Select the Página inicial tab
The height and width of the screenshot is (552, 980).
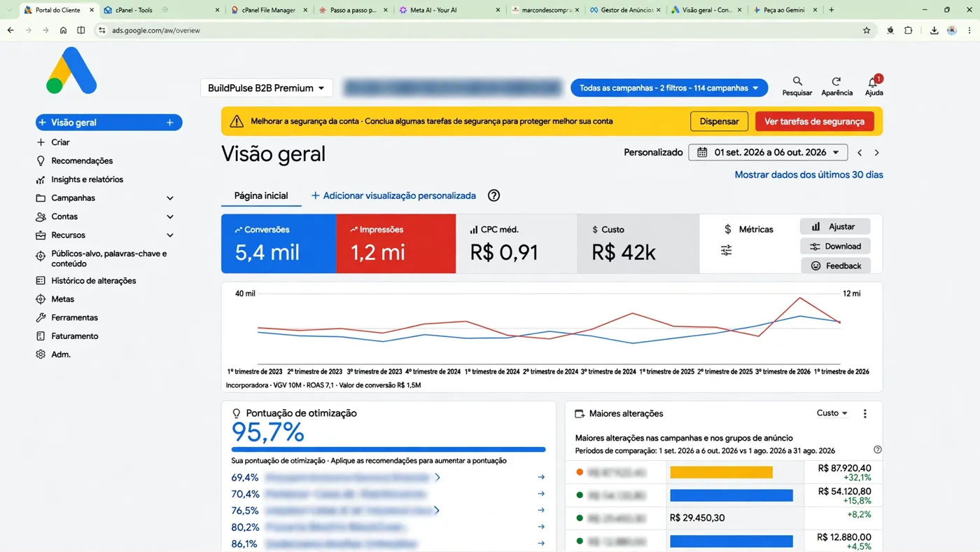(261, 195)
